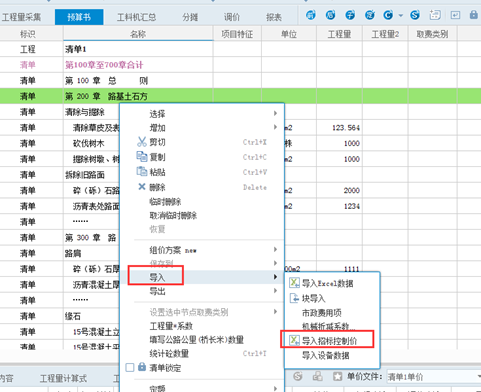This screenshot has width=481, height=392.
Task: Open the dropdown arrow beside the C icon
Action: (401, 15)
